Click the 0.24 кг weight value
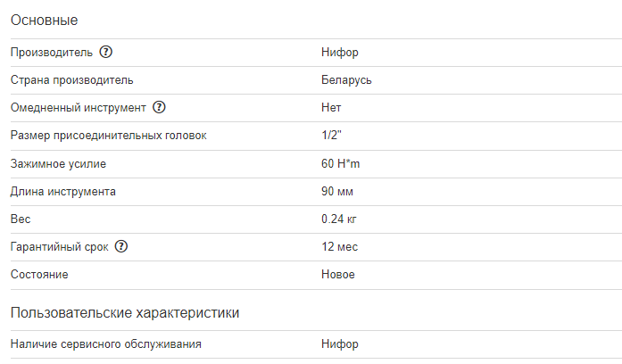Image resolution: width=622 pixels, height=364 pixels. click(x=339, y=219)
